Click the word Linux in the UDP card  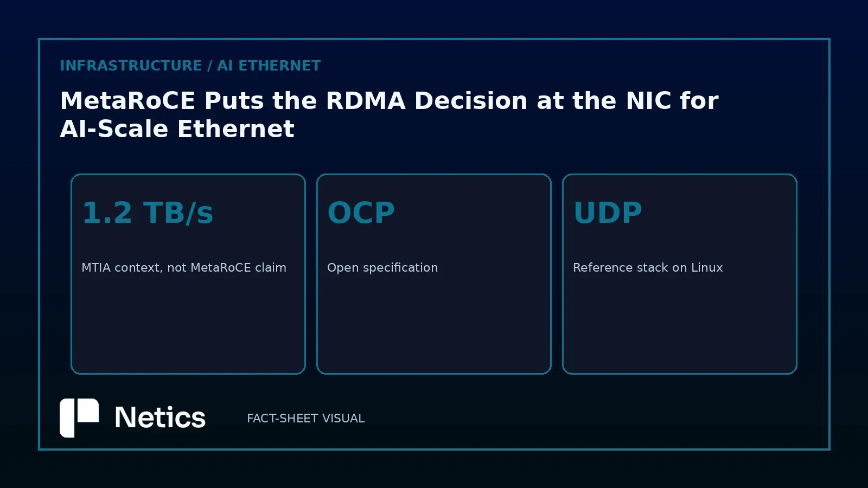coord(707,267)
